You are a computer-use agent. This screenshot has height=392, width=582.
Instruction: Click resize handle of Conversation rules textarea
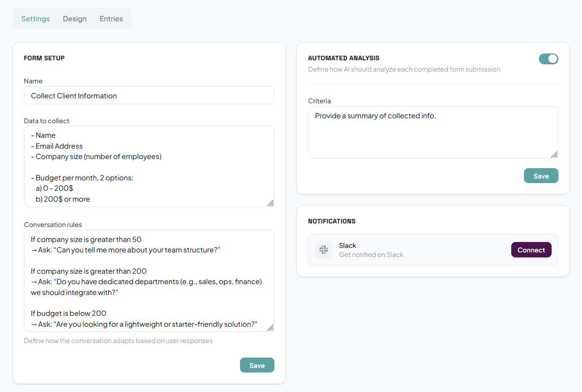click(270, 328)
